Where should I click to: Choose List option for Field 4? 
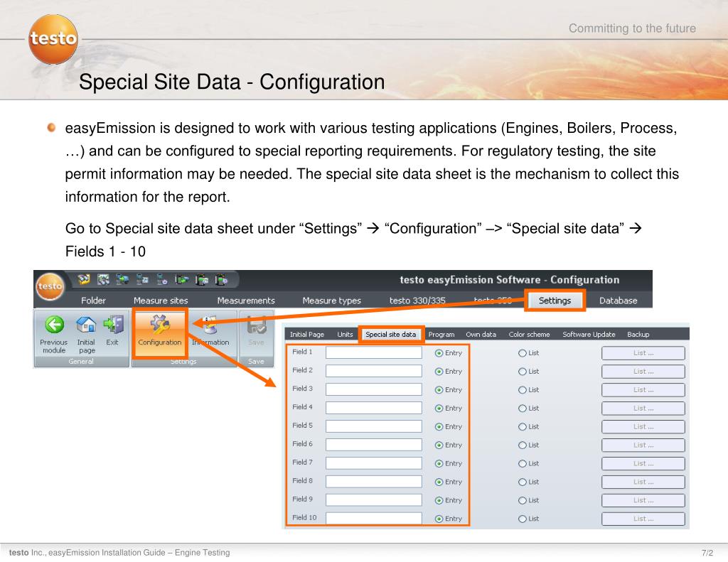(523, 409)
